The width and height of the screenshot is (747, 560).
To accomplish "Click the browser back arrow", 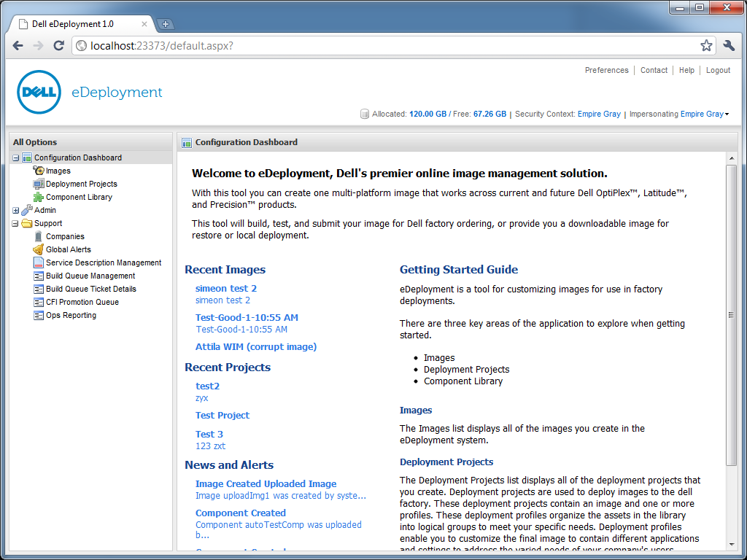I will click(18, 46).
